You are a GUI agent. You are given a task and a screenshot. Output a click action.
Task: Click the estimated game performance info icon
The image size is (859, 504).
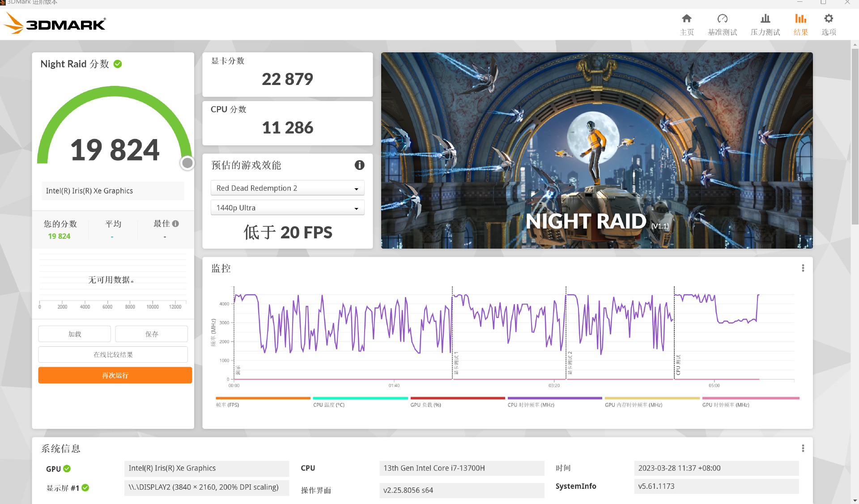point(359,165)
